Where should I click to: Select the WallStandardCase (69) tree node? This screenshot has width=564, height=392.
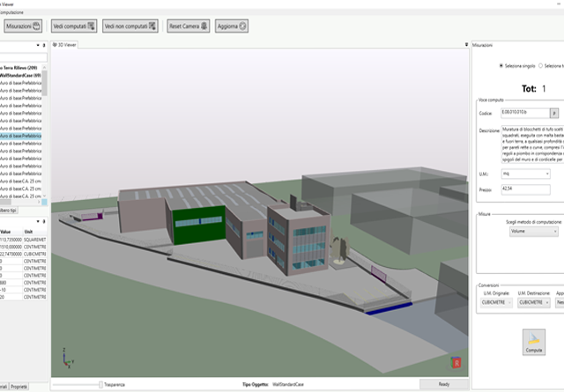(x=20, y=75)
